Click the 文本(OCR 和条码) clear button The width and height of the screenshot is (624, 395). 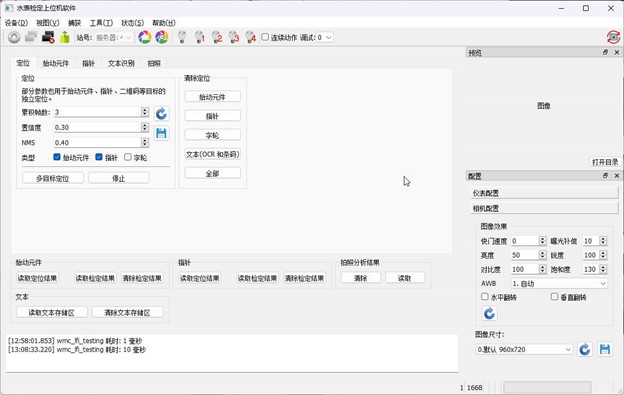coord(213,154)
